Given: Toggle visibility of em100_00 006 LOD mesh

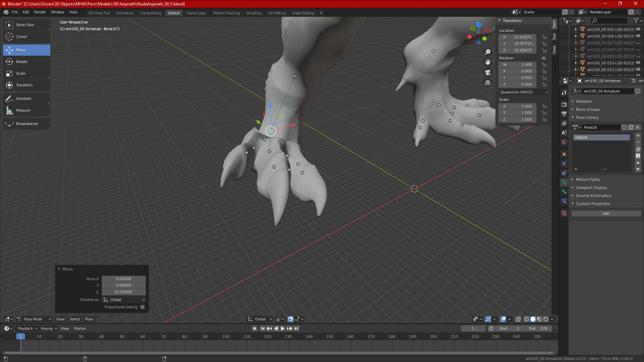Looking at the screenshot, I should (638, 36).
